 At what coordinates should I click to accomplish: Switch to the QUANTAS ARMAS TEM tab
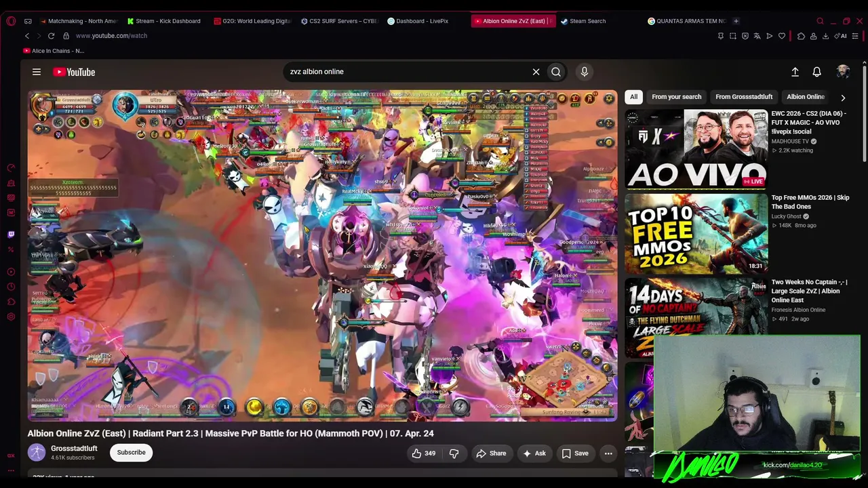coord(686,21)
